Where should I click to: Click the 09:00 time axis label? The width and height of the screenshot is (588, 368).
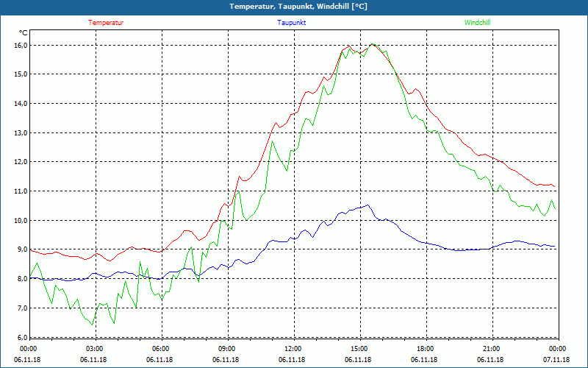228,349
